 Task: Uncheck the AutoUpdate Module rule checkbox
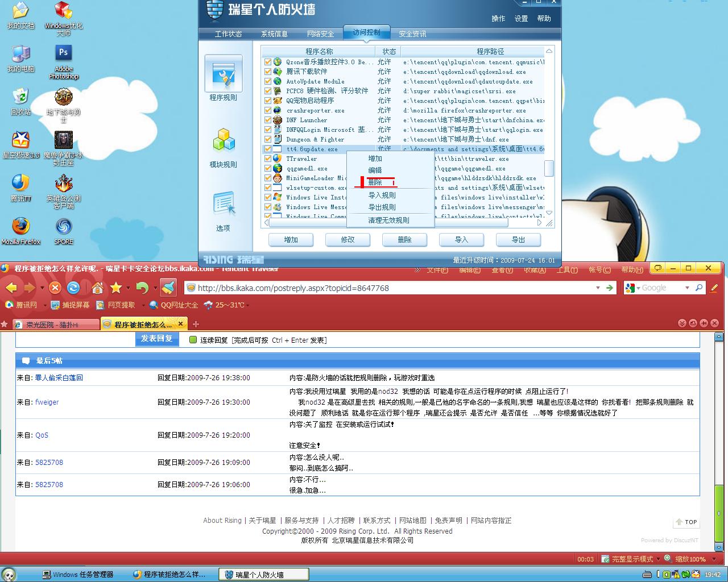[268, 81]
